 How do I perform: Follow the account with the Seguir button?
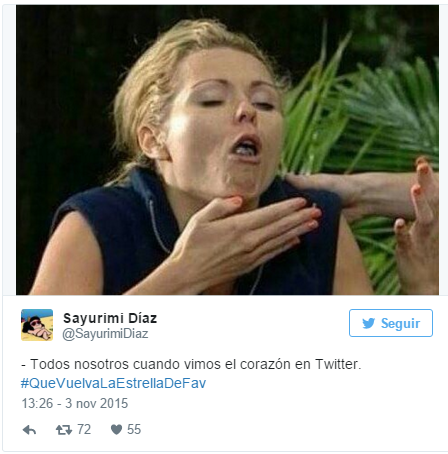tap(391, 323)
